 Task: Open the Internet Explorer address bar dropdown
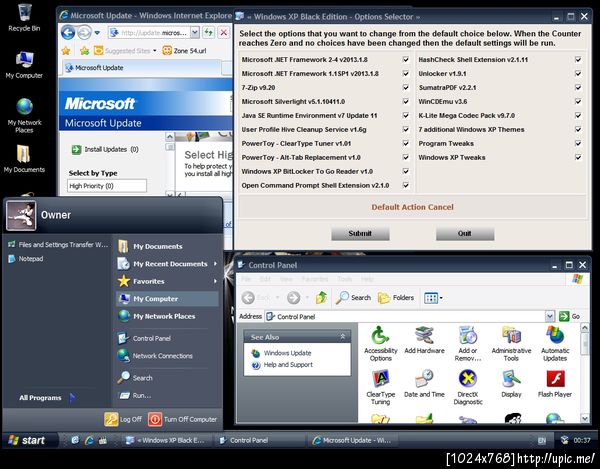pos(195,33)
